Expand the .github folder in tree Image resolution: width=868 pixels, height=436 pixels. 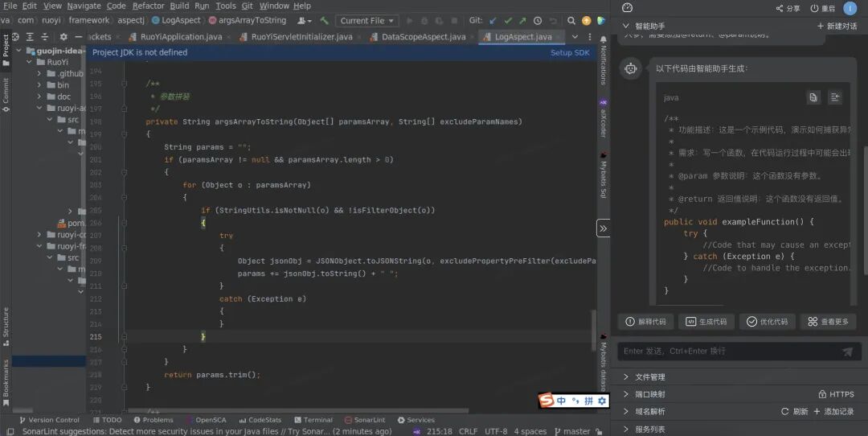click(39, 73)
